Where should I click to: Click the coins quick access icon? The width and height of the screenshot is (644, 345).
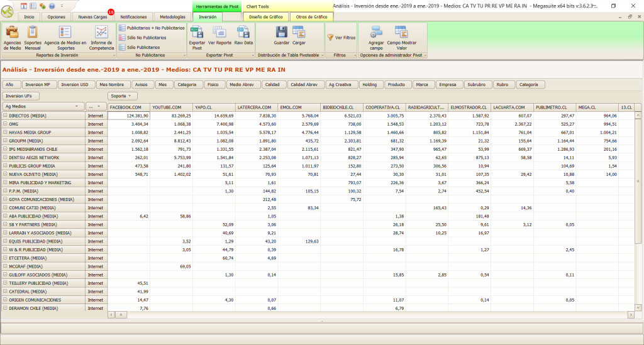tap(42, 6)
